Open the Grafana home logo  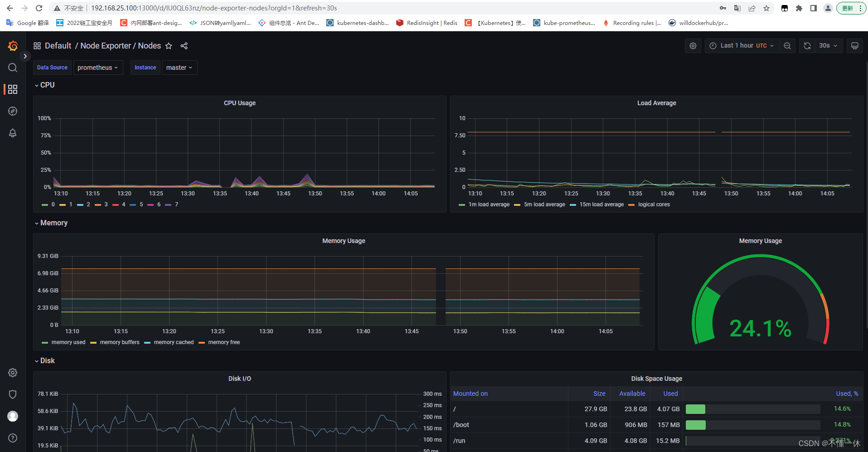[x=13, y=46]
